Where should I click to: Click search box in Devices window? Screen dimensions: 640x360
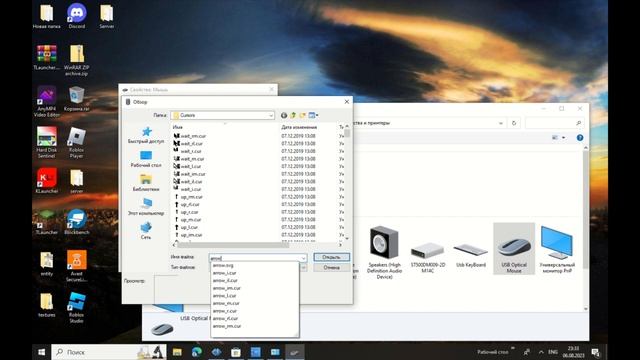click(x=554, y=123)
